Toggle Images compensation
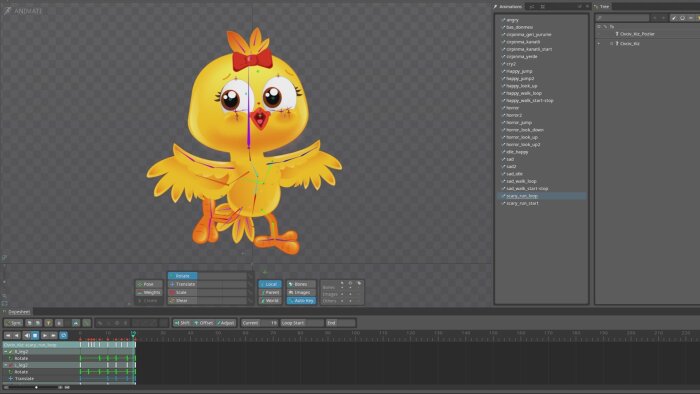The width and height of the screenshot is (700, 394). click(301, 293)
